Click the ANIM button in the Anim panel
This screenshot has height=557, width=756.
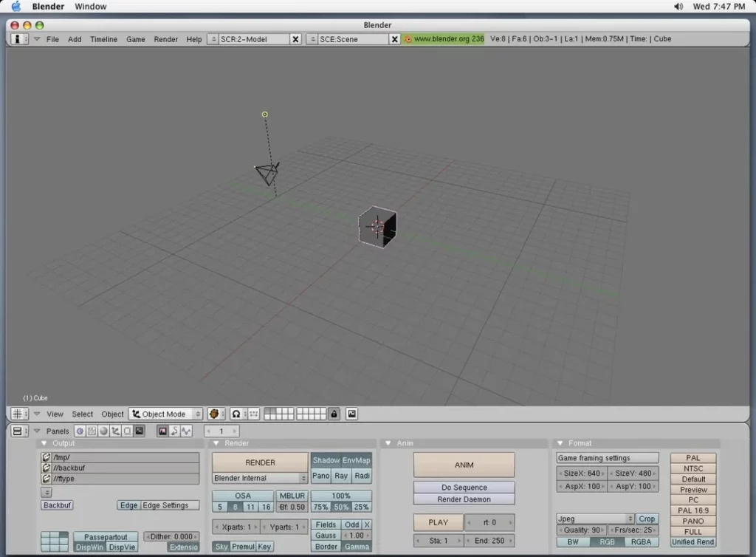point(464,465)
